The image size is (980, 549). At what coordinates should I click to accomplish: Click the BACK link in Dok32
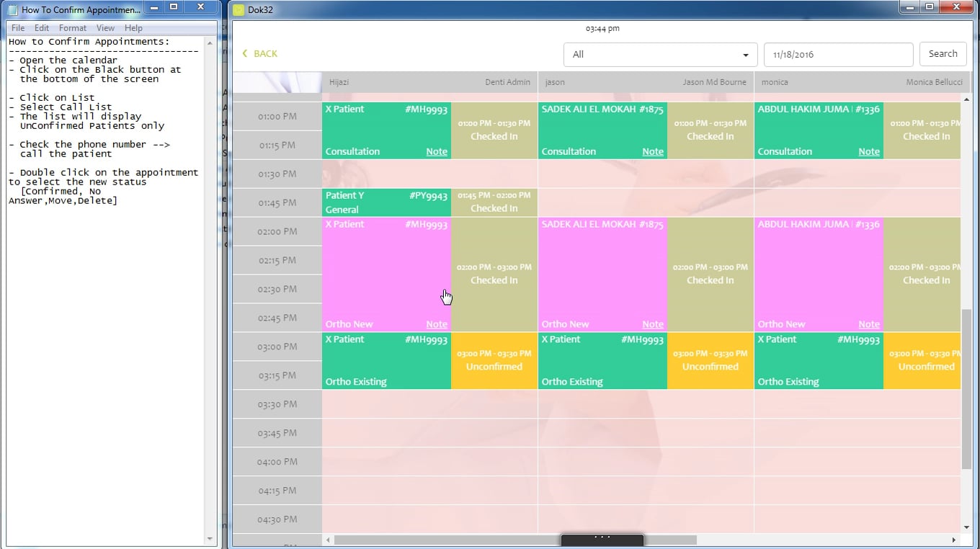coord(260,54)
